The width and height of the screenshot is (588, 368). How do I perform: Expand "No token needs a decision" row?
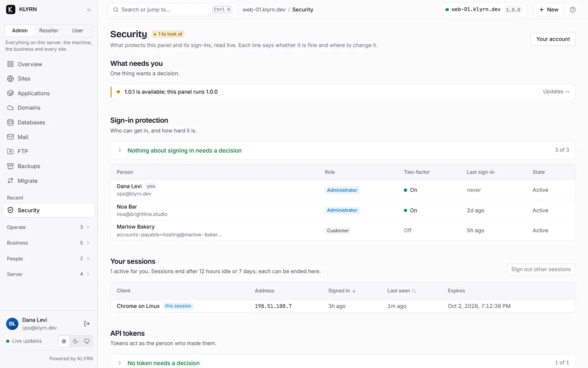coord(343,362)
